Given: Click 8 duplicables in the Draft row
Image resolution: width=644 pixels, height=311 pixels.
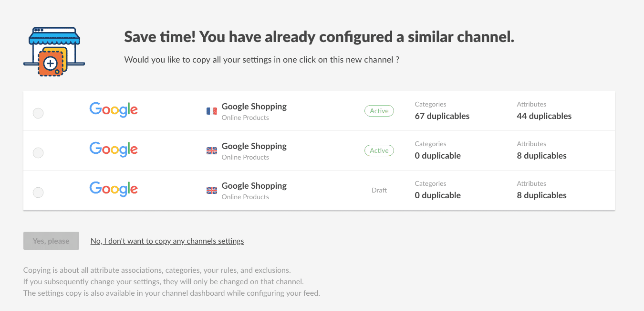Looking at the screenshot, I should point(542,195).
